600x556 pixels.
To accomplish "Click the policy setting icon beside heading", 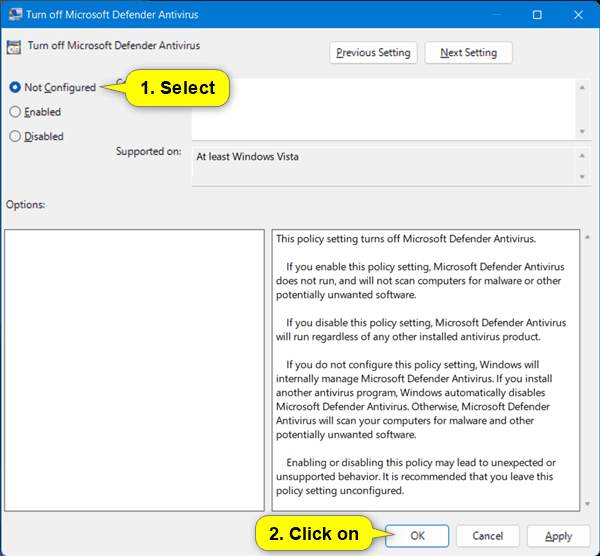I will 13,47.
